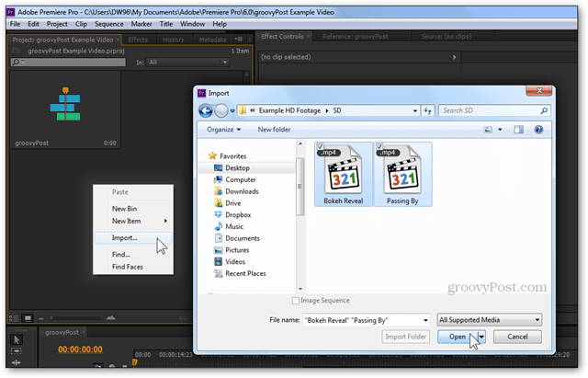588x378 pixels.
Task: Click zoom out mountain icon in project panel
Action: [x=40, y=318]
